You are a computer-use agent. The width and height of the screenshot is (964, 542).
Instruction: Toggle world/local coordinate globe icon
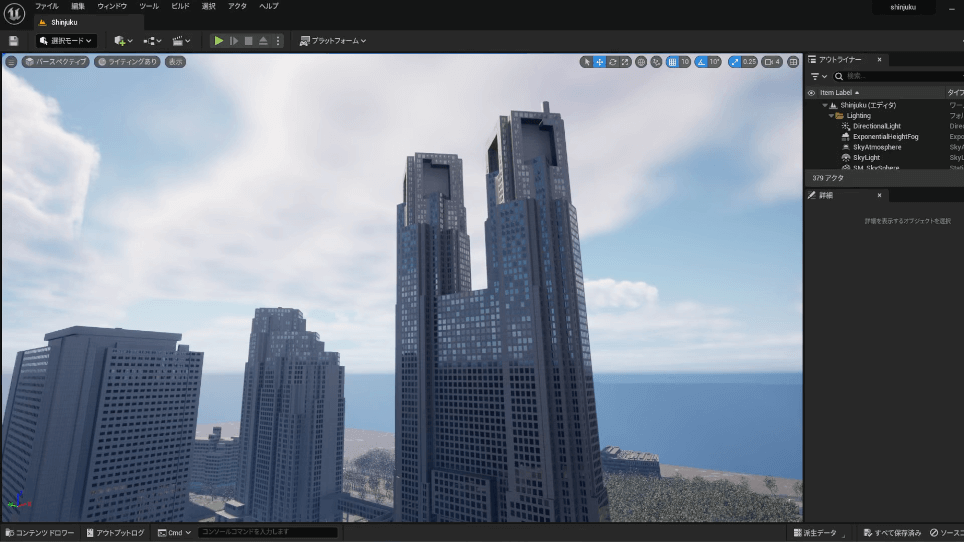click(x=641, y=61)
